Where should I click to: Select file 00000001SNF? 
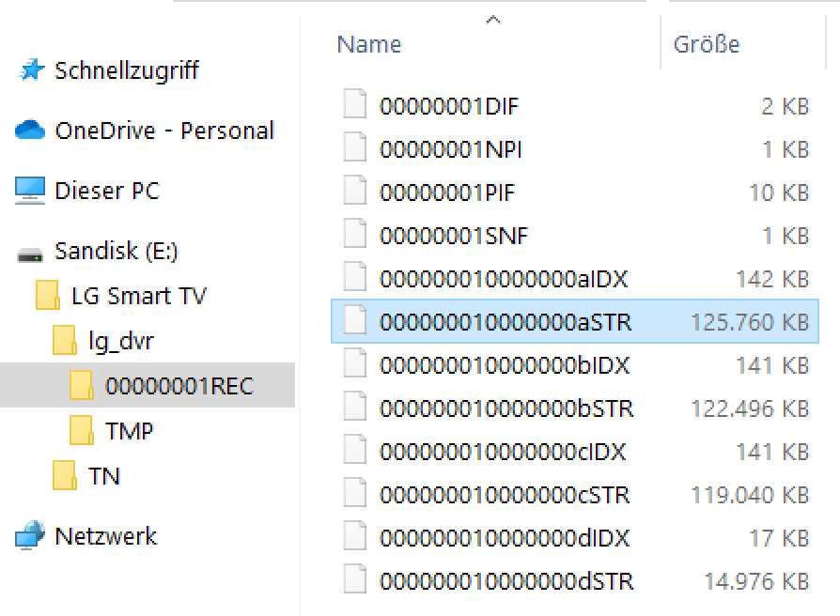tap(575, 236)
